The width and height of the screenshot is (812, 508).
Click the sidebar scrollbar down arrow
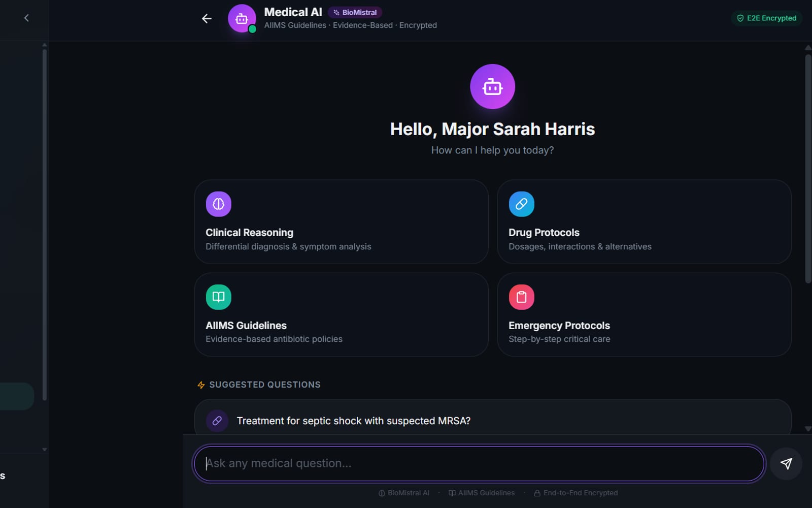tap(45, 449)
